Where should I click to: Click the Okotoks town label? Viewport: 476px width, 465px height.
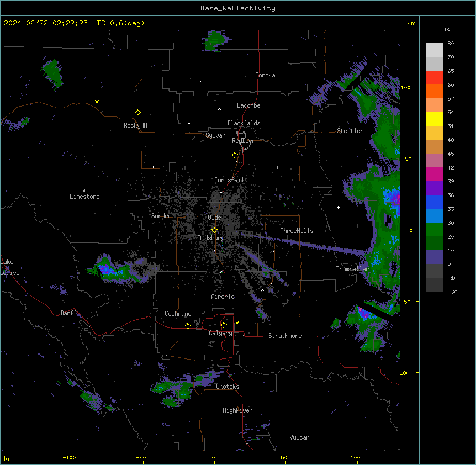point(228,387)
